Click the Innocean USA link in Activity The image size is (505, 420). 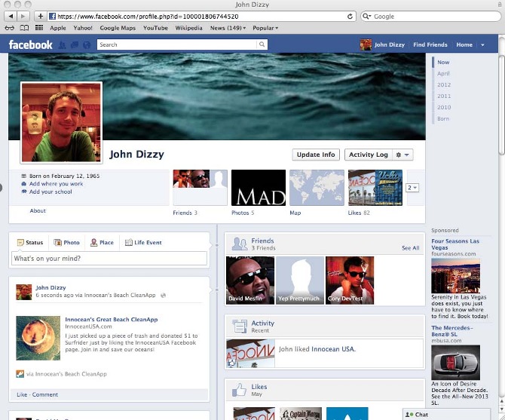[333, 349]
